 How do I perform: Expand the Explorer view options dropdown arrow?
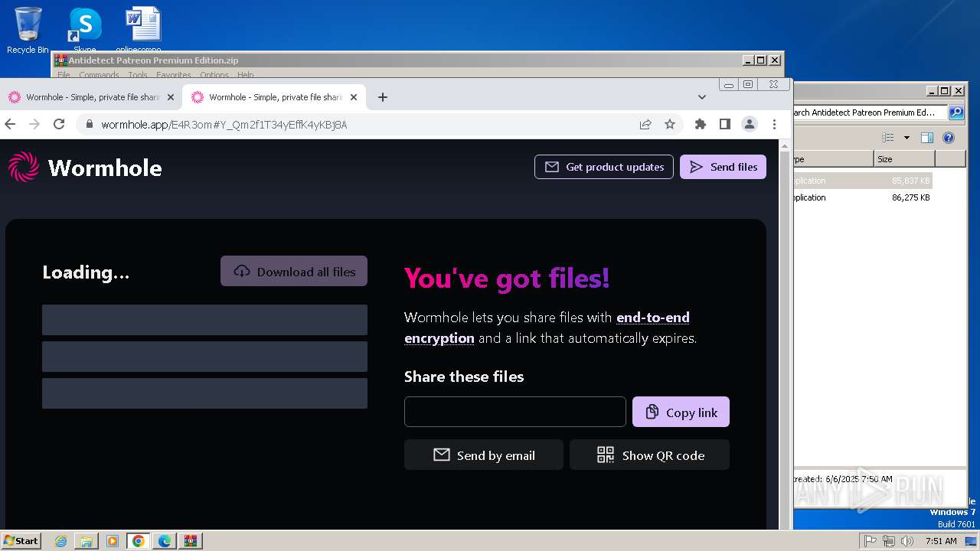(906, 138)
